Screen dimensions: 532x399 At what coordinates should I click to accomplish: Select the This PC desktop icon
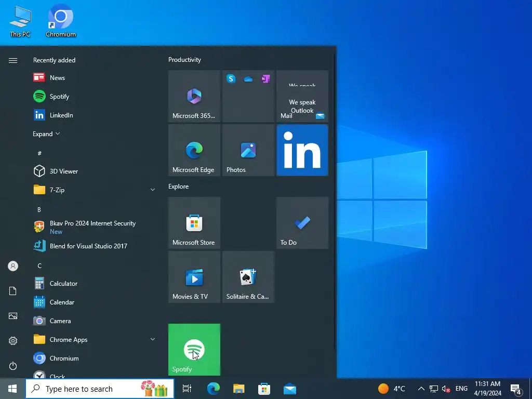(x=20, y=21)
